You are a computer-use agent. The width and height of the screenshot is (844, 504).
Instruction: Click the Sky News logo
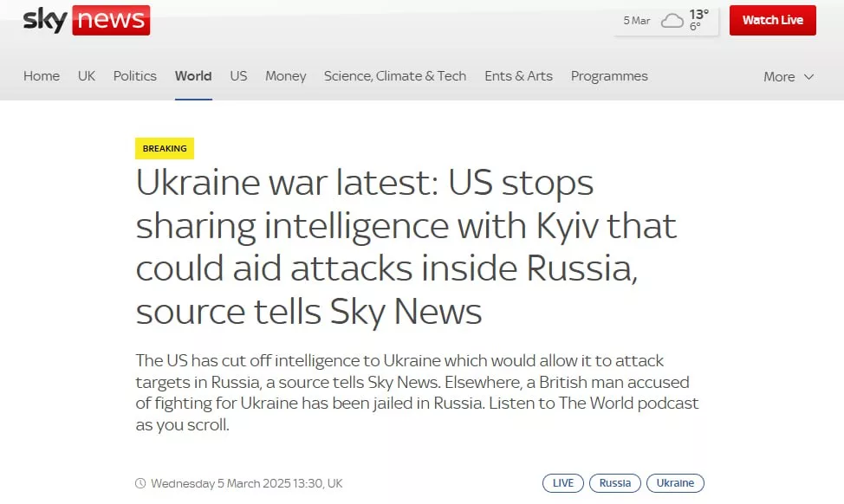pyautogui.click(x=86, y=20)
